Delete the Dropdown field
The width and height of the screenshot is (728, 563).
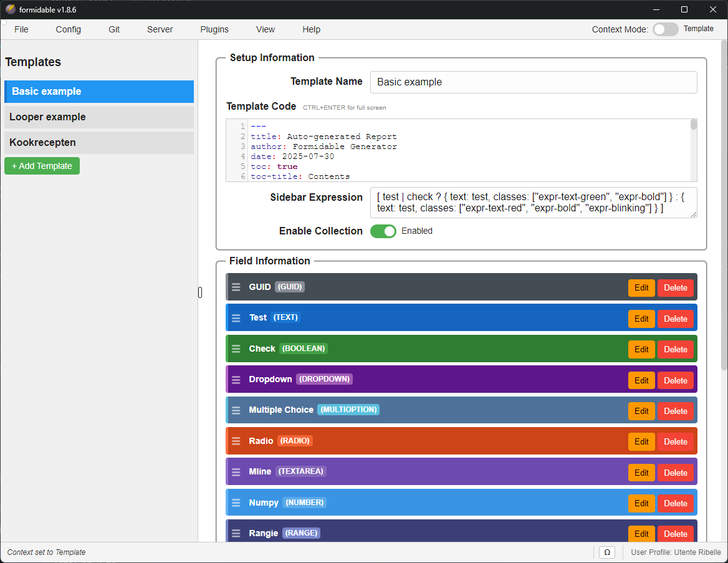pyautogui.click(x=676, y=380)
